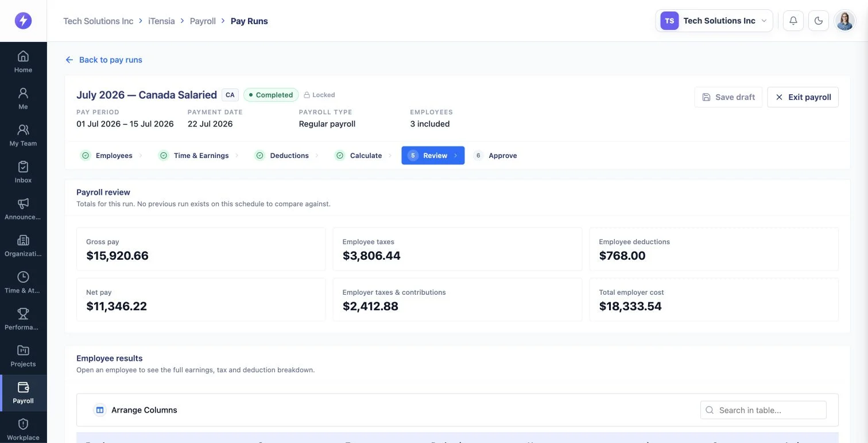Image resolution: width=868 pixels, height=443 pixels.
Task: Go to the Approve step
Action: click(x=495, y=156)
